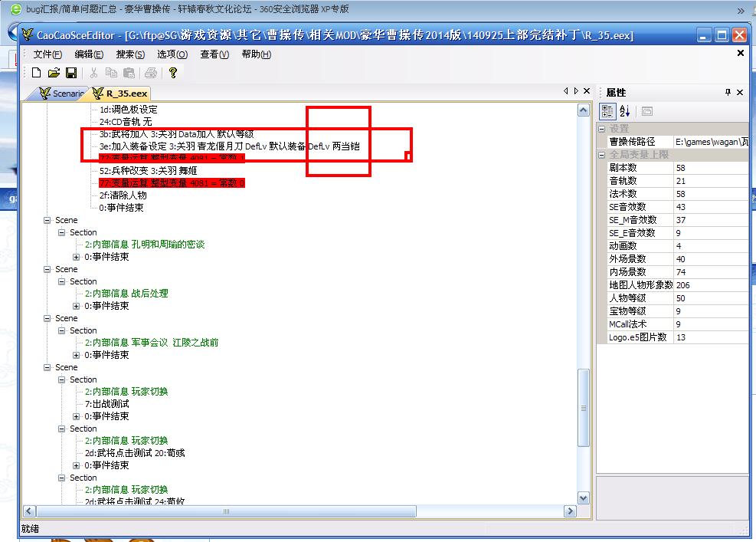Edit 剧本数 value 58

click(x=711, y=167)
